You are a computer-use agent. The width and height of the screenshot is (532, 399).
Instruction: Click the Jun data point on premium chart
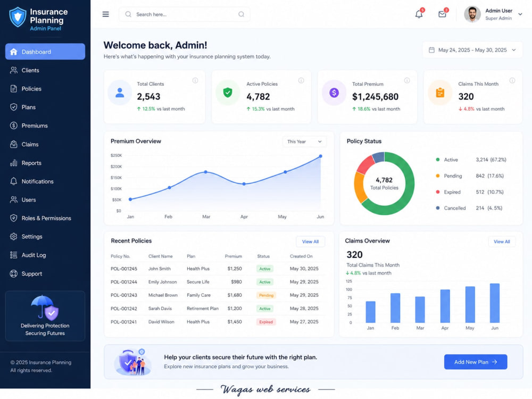tap(321, 156)
